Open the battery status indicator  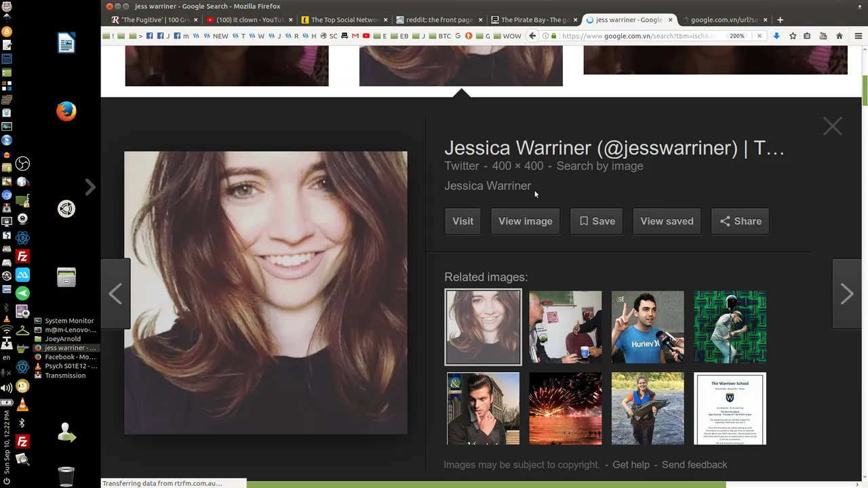(7, 402)
